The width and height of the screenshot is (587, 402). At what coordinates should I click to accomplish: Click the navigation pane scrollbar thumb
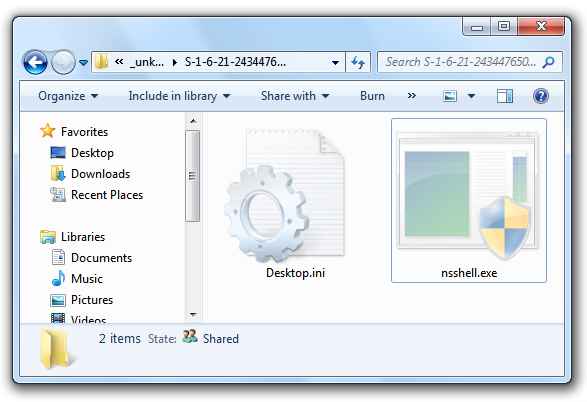pos(192,176)
